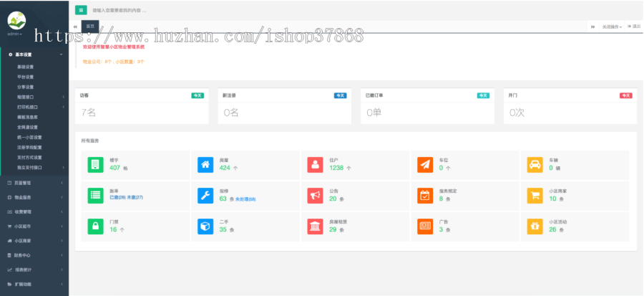Image resolution: width=644 pixels, height=296 pixels.
Task: Select 注册字段配置 in the sidebar
Action: 29,147
